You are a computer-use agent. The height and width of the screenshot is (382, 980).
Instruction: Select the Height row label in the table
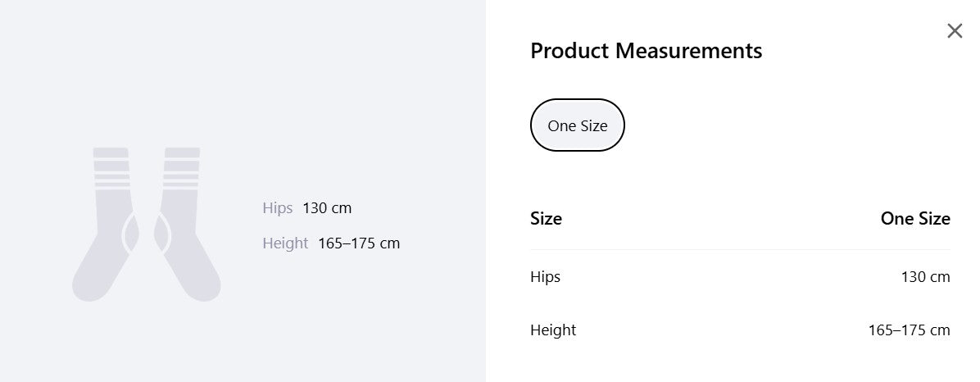click(553, 330)
